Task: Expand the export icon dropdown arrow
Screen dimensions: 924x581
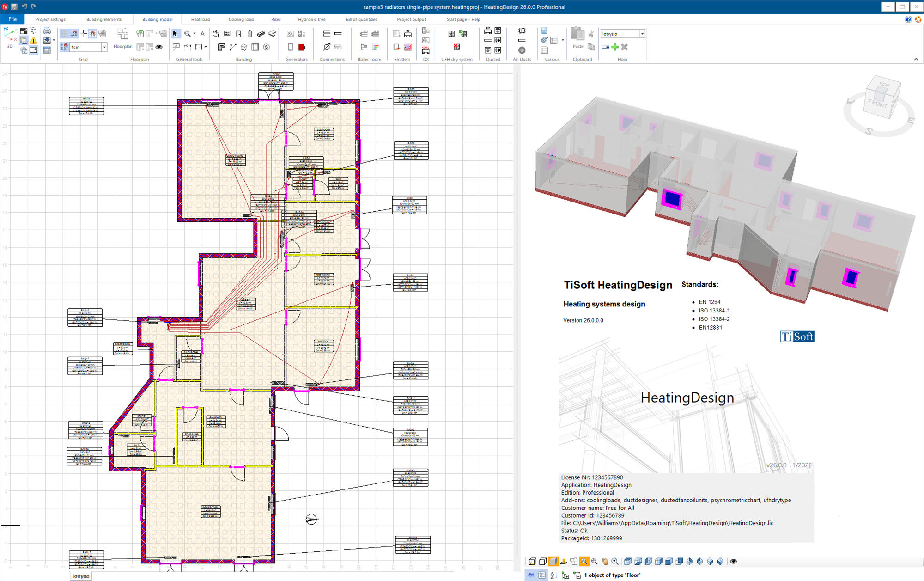Action: (x=54, y=40)
